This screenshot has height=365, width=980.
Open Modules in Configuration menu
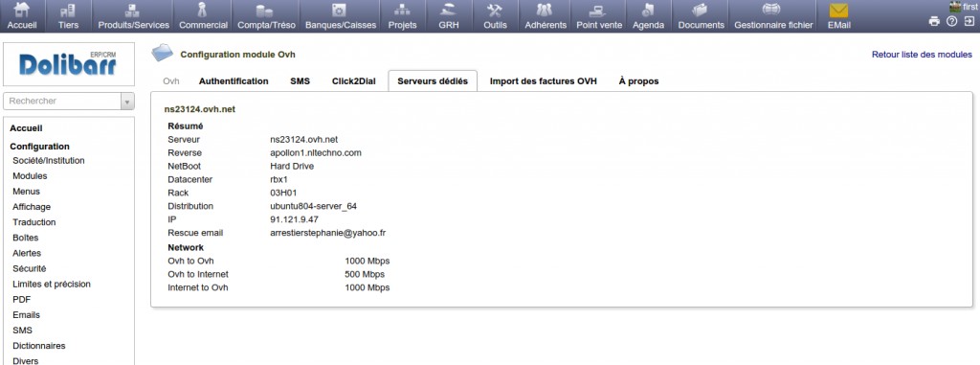30,176
